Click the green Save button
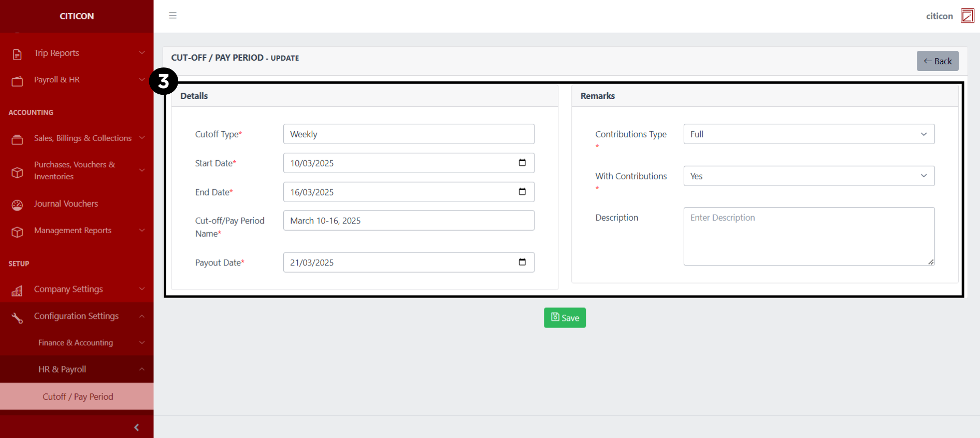The height and width of the screenshot is (438, 980). (x=565, y=318)
